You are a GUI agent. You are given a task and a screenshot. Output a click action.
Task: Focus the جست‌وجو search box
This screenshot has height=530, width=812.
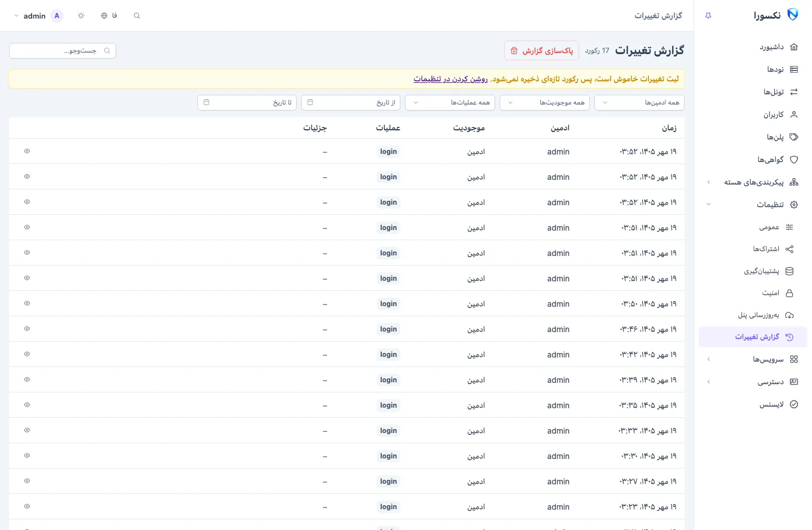(63, 51)
